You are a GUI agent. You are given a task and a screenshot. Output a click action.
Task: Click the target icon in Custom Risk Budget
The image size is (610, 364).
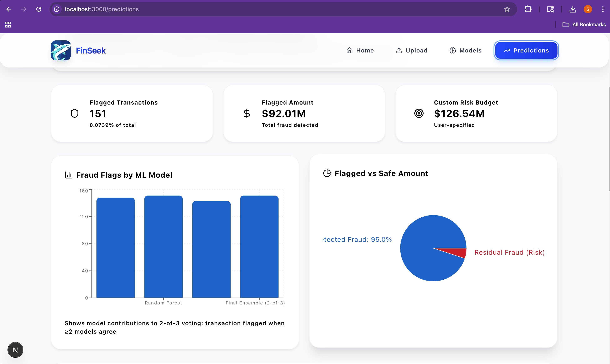tap(419, 113)
